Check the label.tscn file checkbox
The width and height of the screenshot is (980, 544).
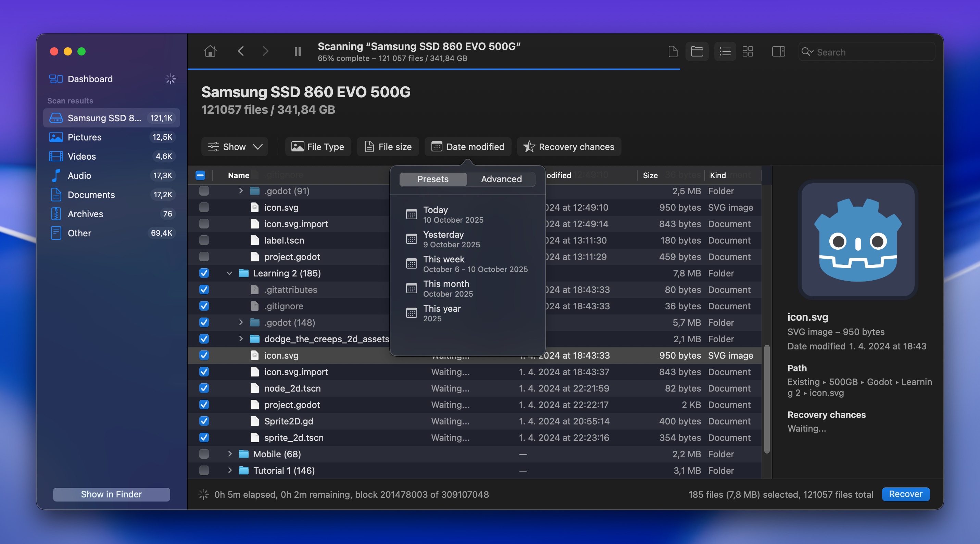click(204, 240)
